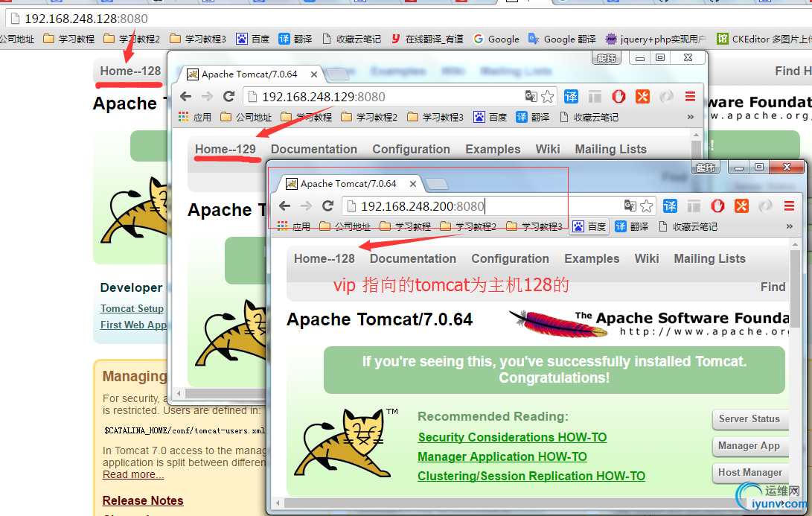
Task: Reload the page in the 192.168.248.200 window
Action: tap(327, 206)
